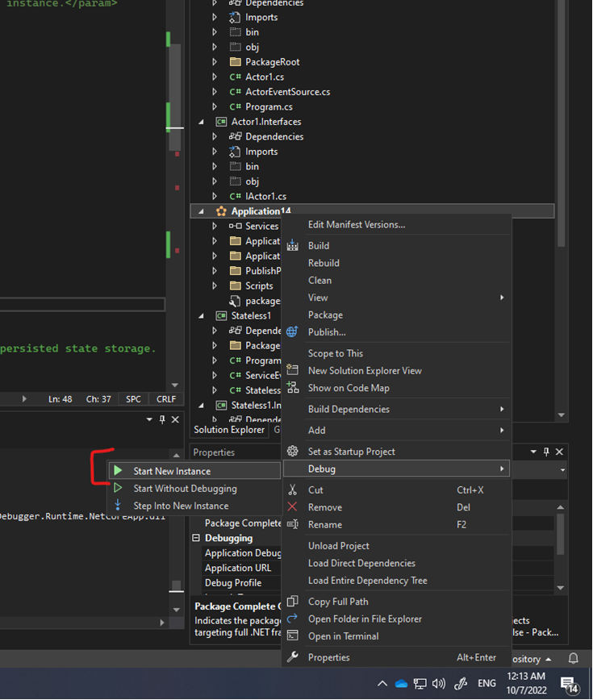Image resolution: width=593 pixels, height=700 pixels.
Task: Click the notification bell in the status bar
Action: click(x=574, y=658)
